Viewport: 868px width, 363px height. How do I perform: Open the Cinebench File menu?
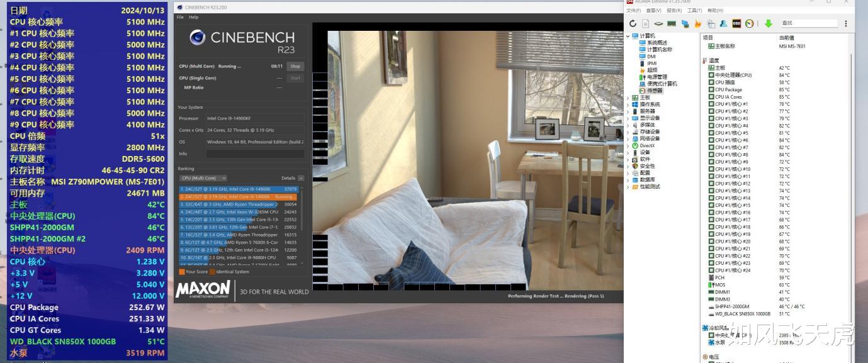click(180, 17)
